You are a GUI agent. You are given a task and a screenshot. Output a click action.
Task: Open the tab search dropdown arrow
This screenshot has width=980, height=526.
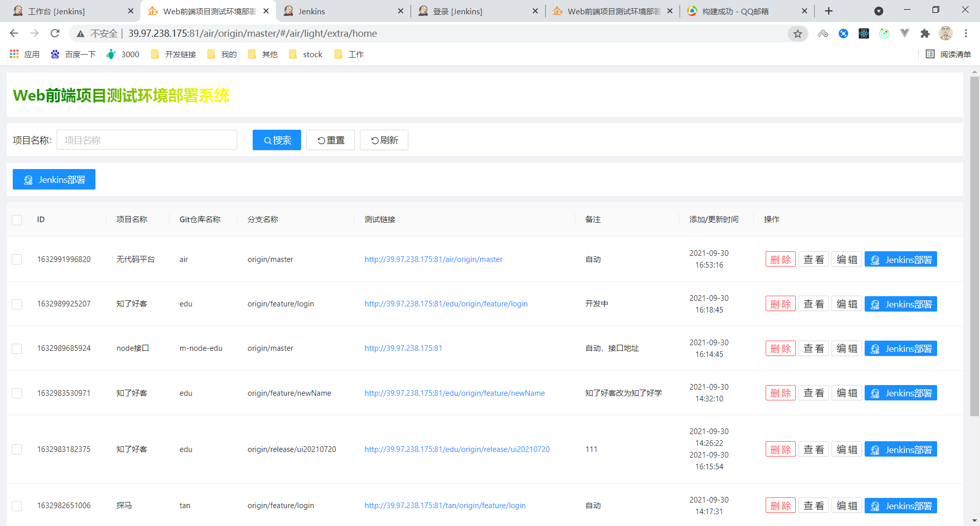(878, 11)
